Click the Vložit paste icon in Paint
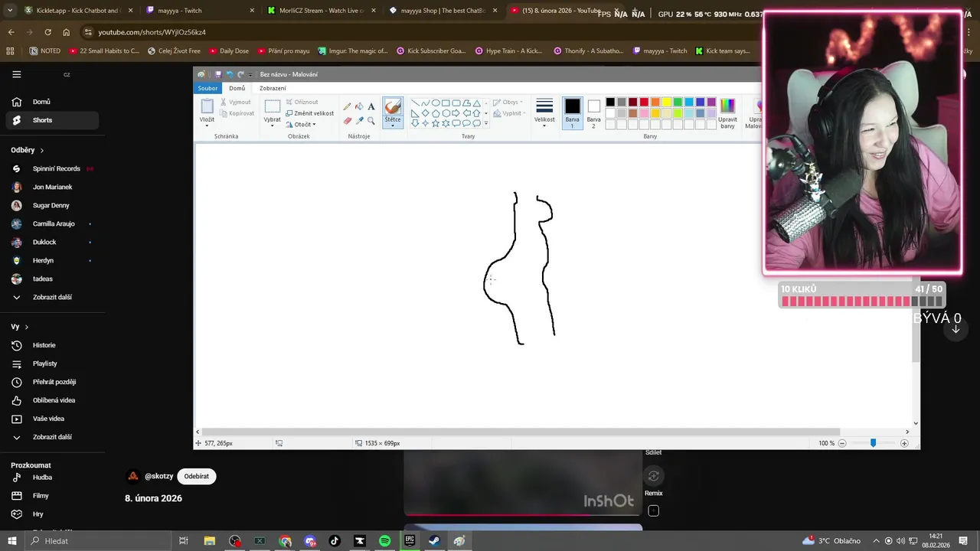Viewport: 980px width, 551px height. pos(207,106)
